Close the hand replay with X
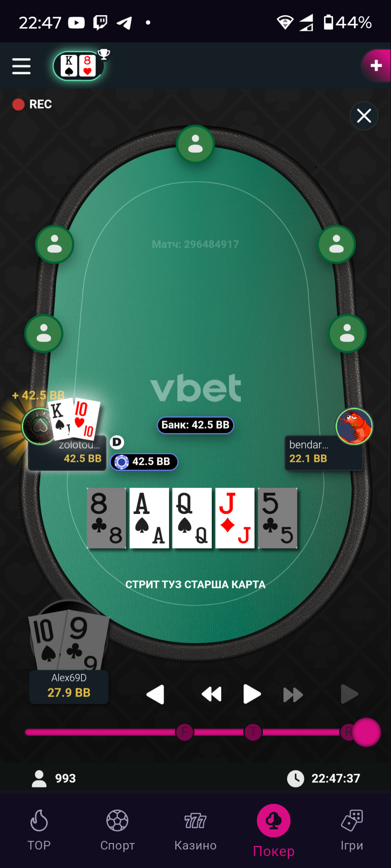 click(x=364, y=116)
